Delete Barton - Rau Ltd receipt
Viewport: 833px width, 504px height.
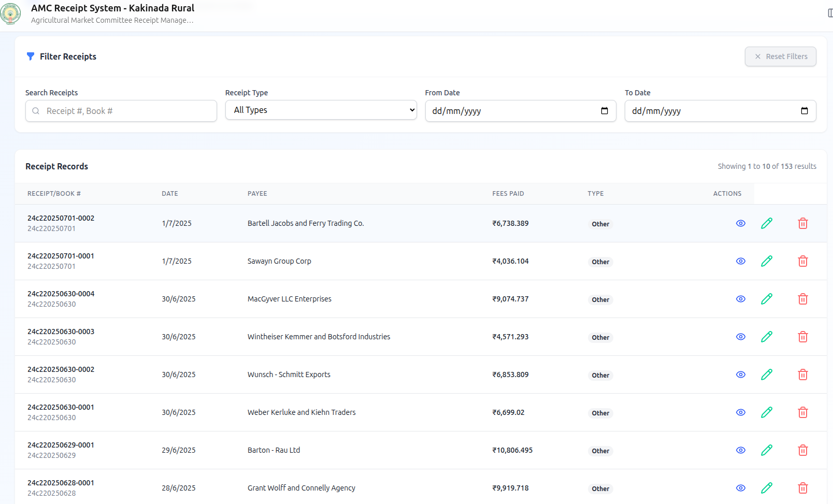click(x=803, y=450)
